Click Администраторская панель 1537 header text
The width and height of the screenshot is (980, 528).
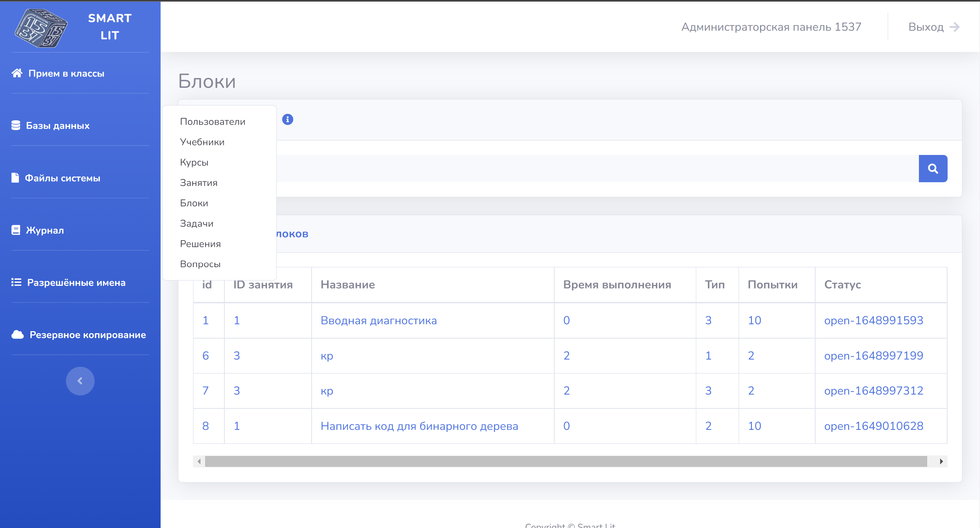click(771, 27)
